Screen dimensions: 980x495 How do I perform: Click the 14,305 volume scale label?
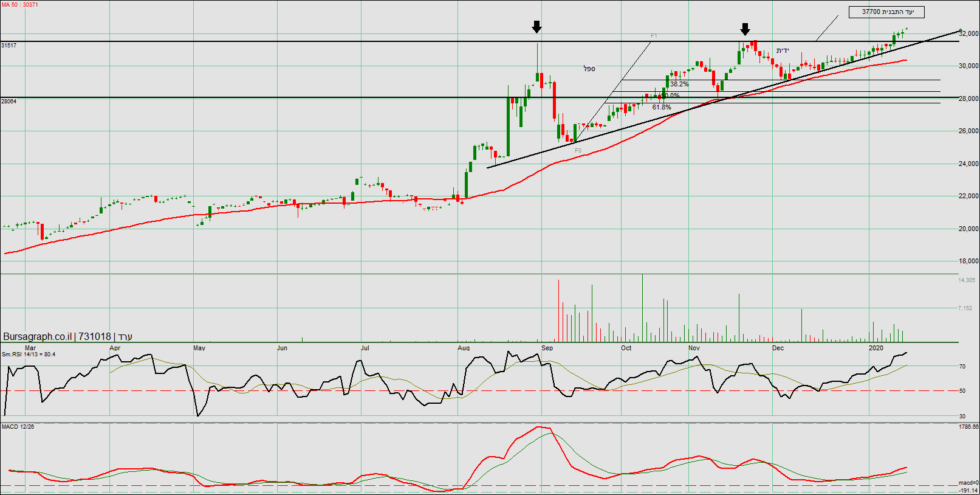click(x=966, y=280)
